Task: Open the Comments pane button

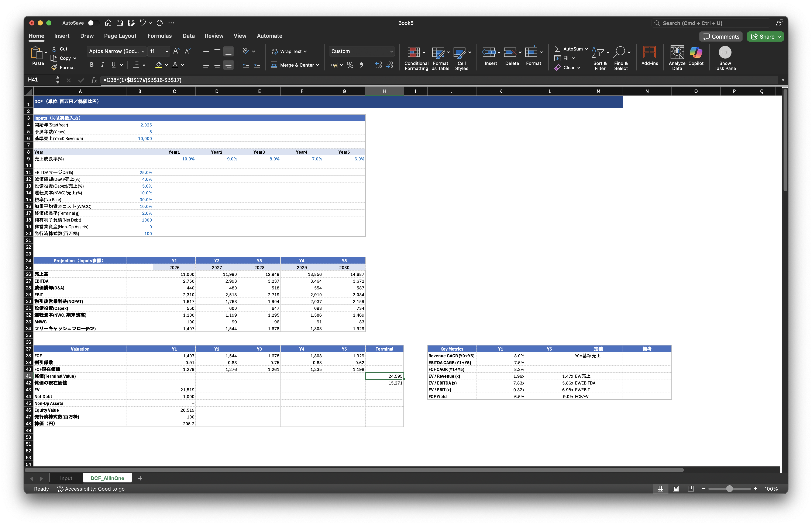Action: click(721, 36)
